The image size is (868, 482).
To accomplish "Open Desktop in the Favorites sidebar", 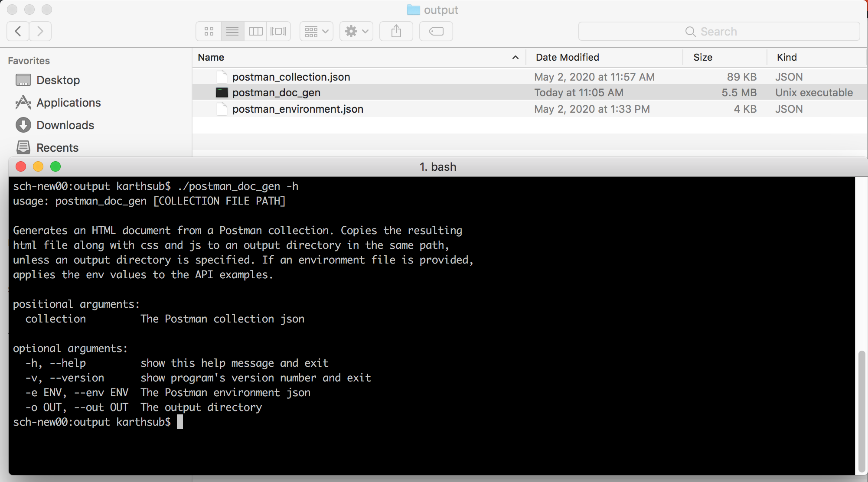I will point(58,80).
